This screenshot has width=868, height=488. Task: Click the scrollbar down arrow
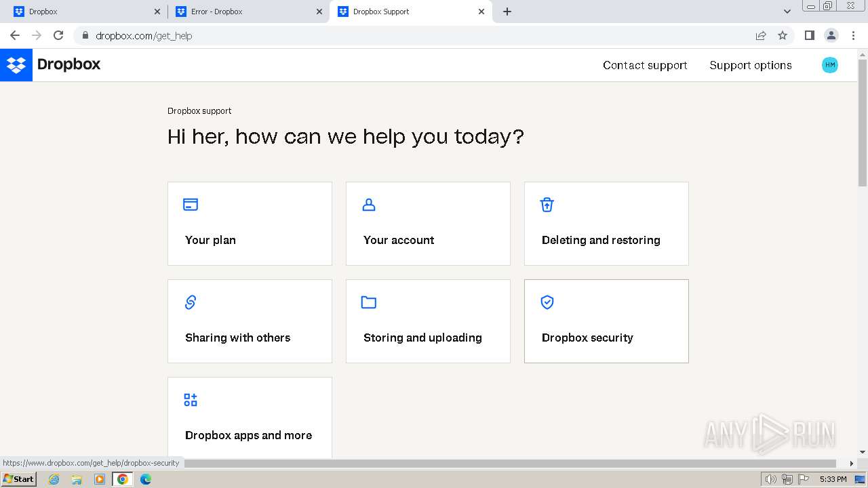[863, 452]
